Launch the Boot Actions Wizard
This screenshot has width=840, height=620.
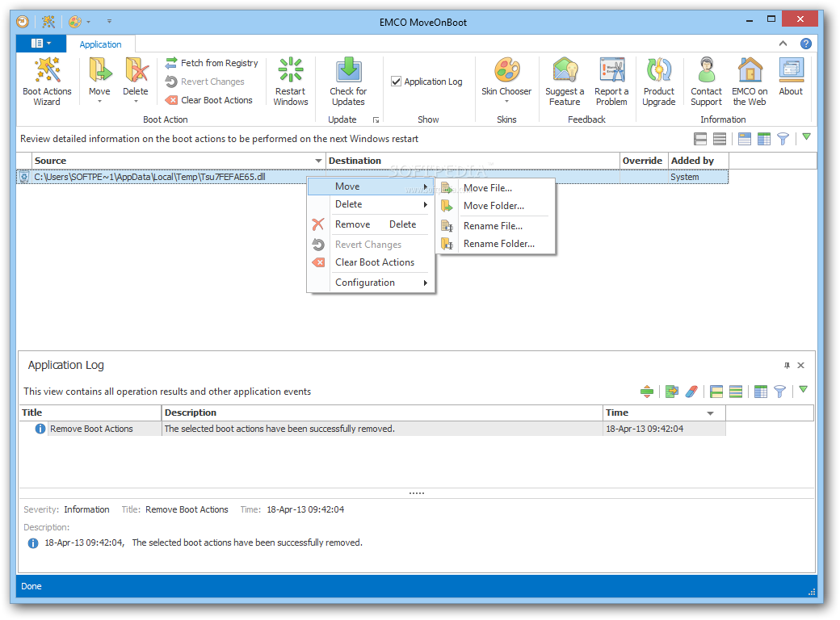(47, 82)
